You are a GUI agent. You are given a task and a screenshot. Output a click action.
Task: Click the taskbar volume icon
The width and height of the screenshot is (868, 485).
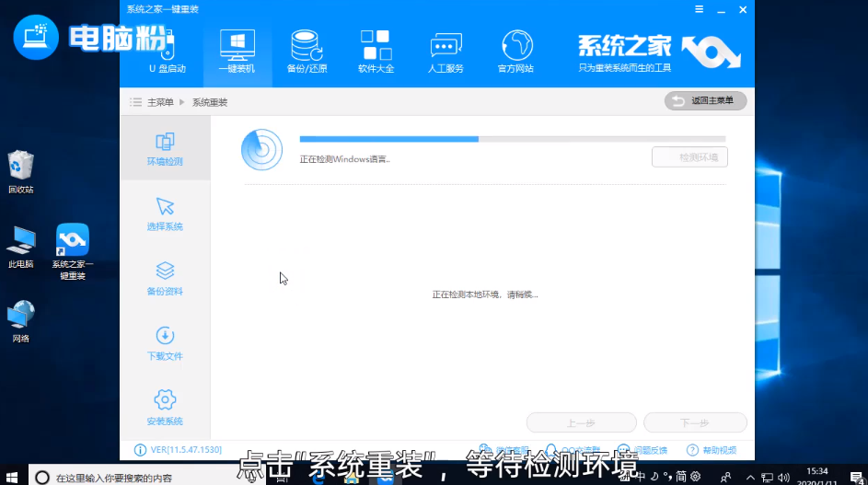click(783, 478)
